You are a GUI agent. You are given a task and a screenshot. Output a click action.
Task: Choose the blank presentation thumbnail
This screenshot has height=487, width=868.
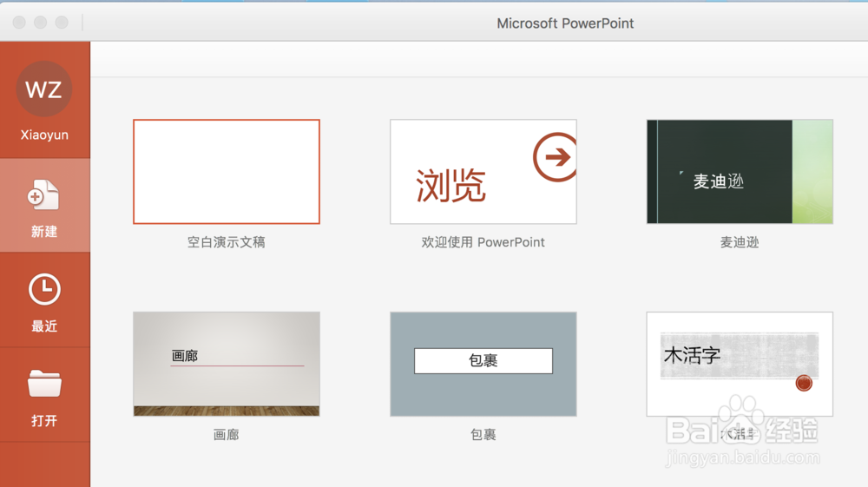pyautogui.click(x=227, y=172)
